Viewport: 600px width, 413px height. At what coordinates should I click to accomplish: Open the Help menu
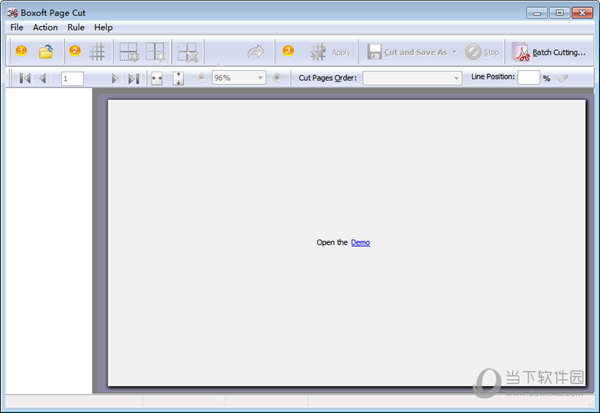coord(103,28)
